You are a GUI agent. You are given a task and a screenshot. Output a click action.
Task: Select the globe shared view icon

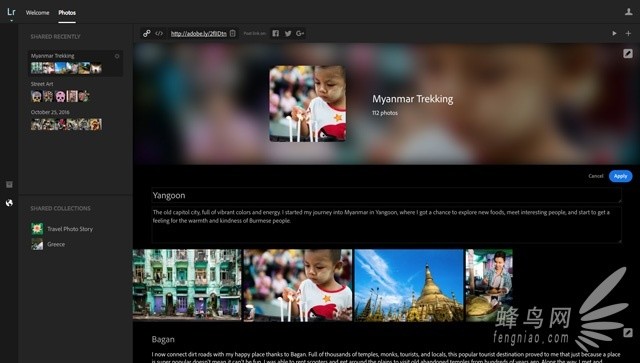(x=9, y=203)
